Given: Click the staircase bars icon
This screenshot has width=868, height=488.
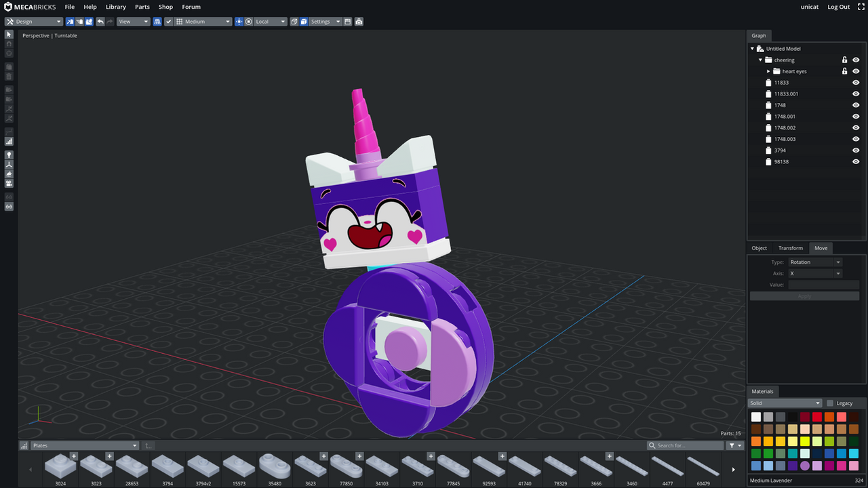Looking at the screenshot, I should [x=9, y=142].
